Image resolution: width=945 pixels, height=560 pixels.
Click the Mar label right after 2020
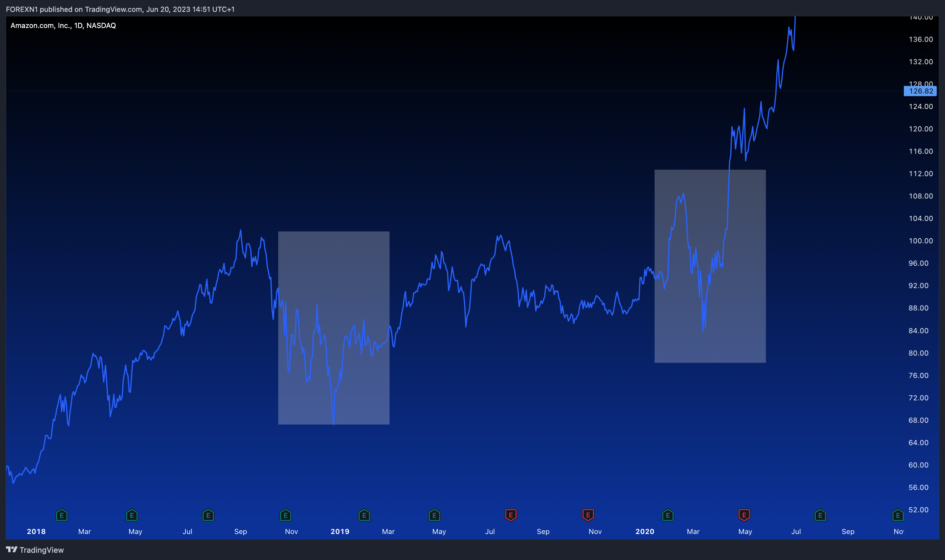click(693, 532)
